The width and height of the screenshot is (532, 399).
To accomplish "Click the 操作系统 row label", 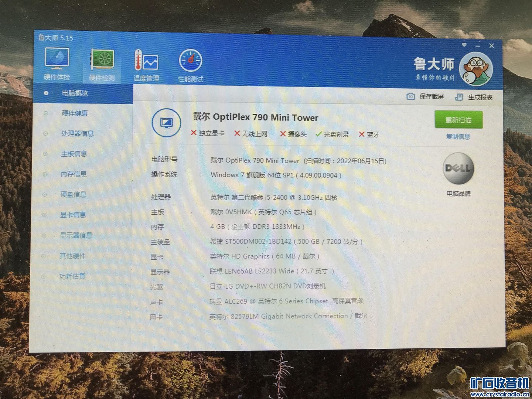I will point(164,174).
